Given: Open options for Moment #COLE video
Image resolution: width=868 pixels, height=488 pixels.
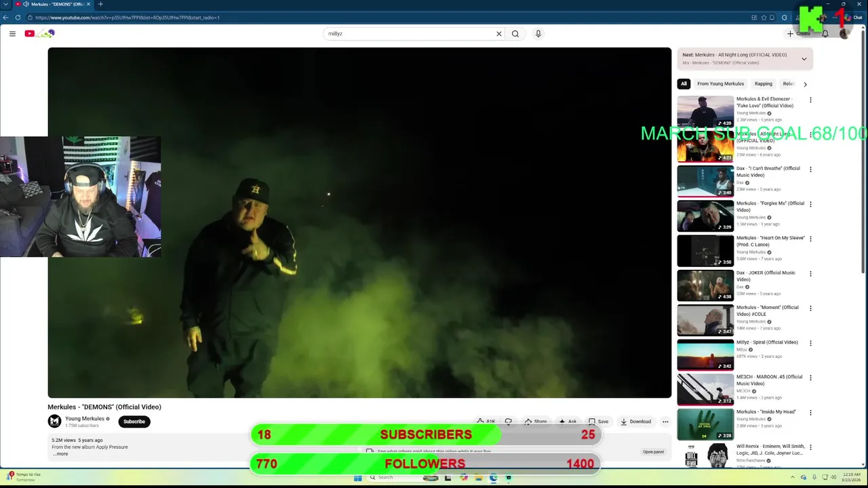Looking at the screenshot, I should coord(810,308).
